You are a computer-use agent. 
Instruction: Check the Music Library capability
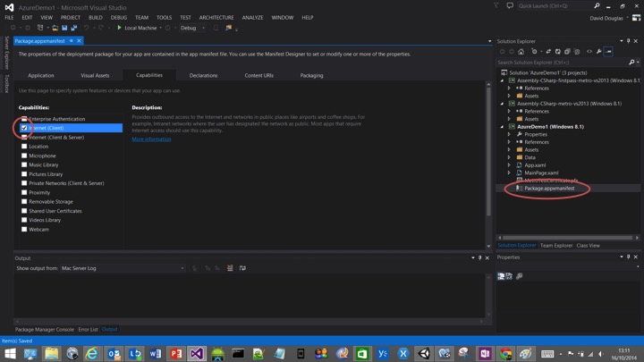coord(24,164)
